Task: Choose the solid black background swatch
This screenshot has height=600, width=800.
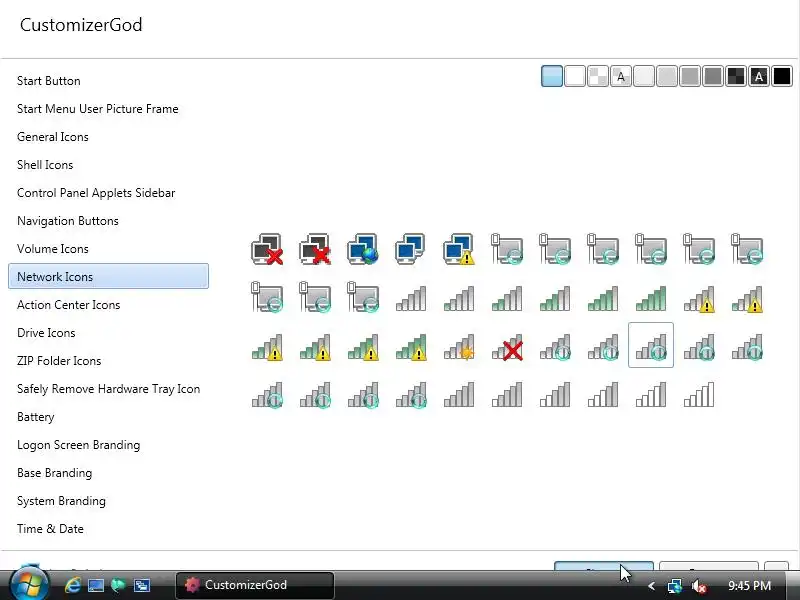Action: pyautogui.click(x=782, y=77)
